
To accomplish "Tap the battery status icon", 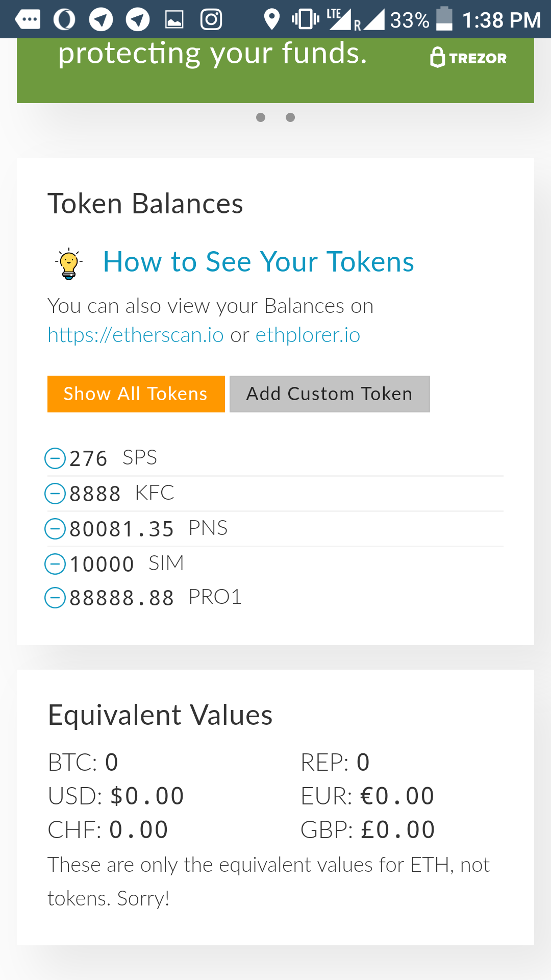I will pyautogui.click(x=444, y=19).
